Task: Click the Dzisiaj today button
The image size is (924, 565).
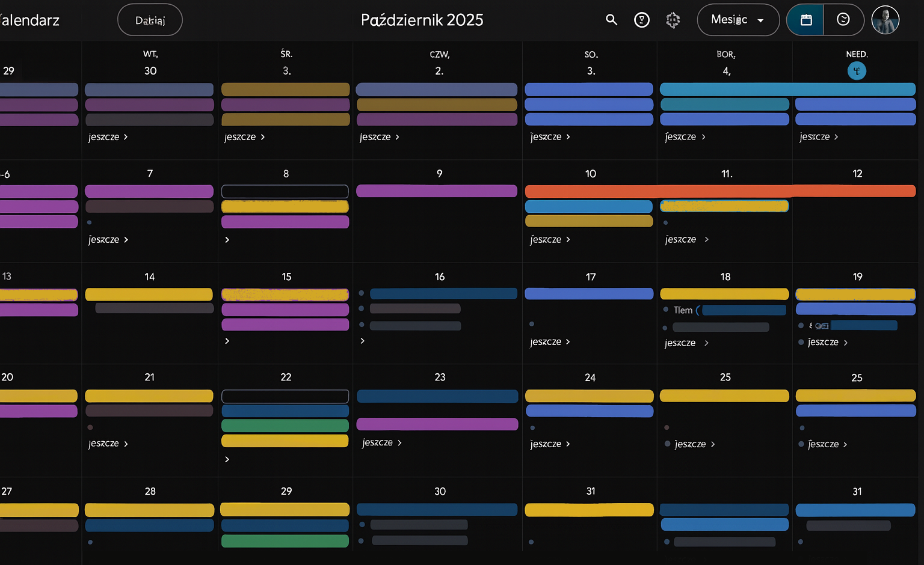Action: pyautogui.click(x=150, y=20)
